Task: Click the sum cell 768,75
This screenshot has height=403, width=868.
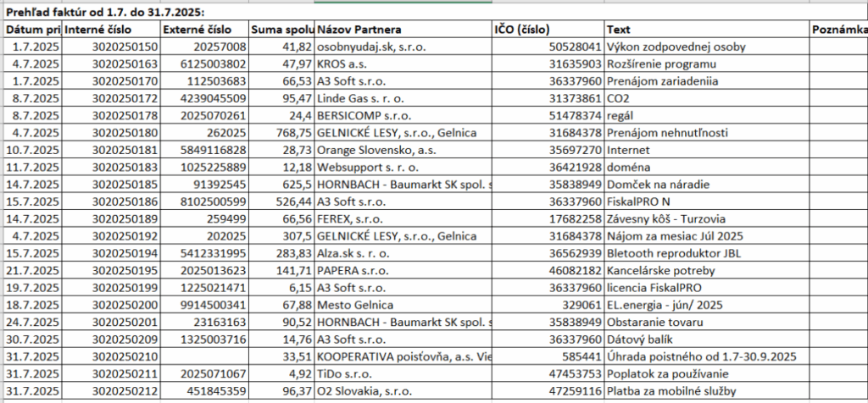Action: pyautogui.click(x=281, y=133)
